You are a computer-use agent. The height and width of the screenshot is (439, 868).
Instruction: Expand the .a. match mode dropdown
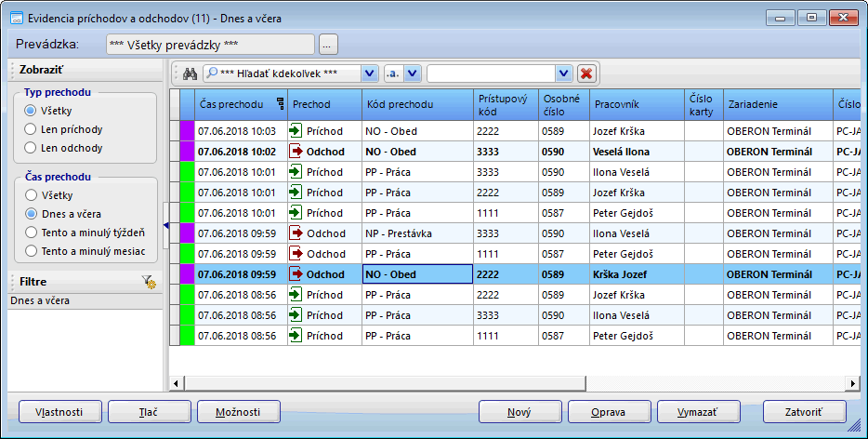[413, 73]
